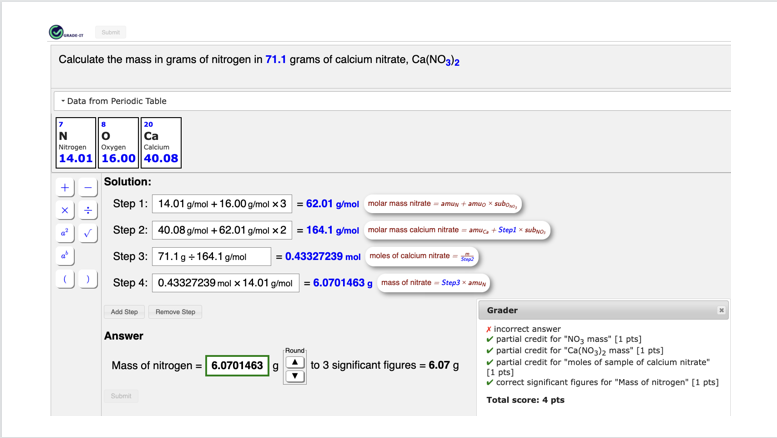
Task: Increase rounding with the up arrow
Action: pos(294,362)
